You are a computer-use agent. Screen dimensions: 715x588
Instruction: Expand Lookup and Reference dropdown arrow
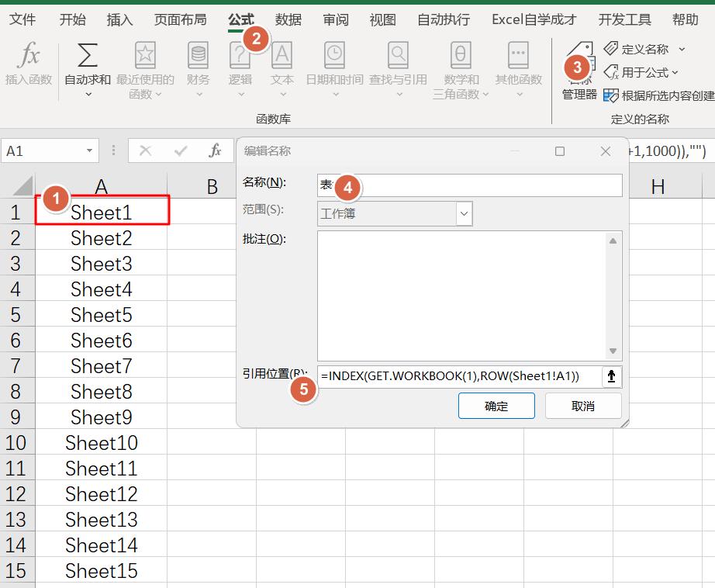click(399, 95)
